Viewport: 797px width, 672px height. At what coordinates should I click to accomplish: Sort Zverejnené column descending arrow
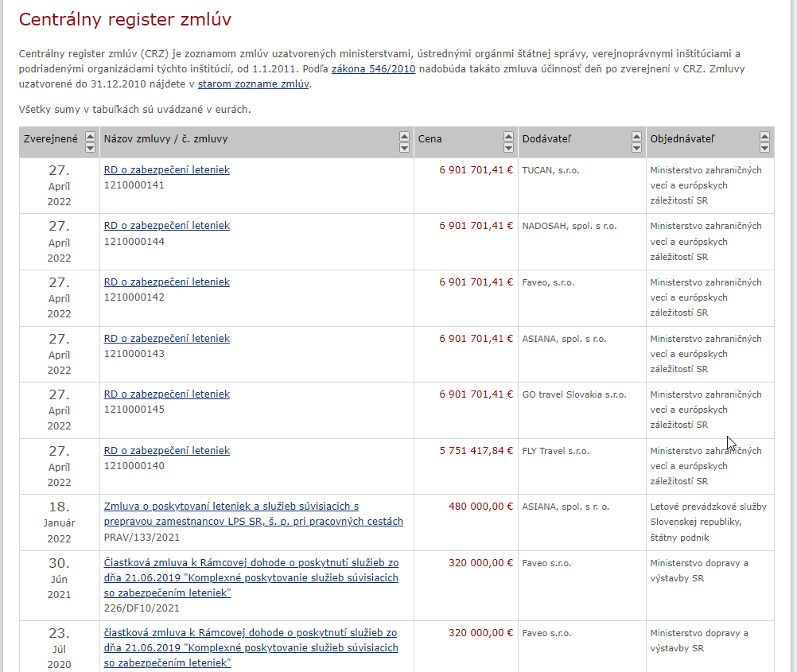point(90,147)
